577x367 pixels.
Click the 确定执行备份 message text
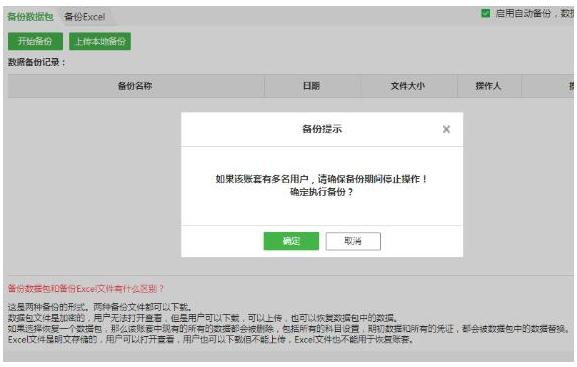coord(322,192)
